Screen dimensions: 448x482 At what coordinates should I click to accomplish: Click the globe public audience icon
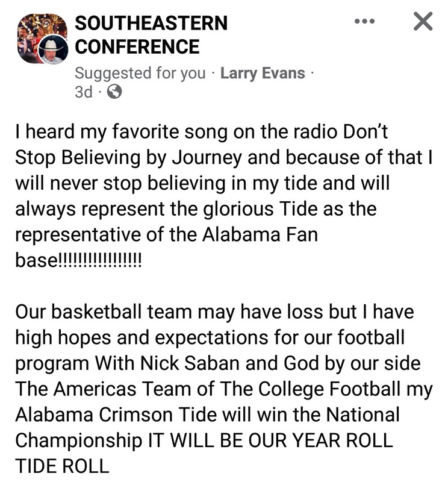[x=114, y=92]
